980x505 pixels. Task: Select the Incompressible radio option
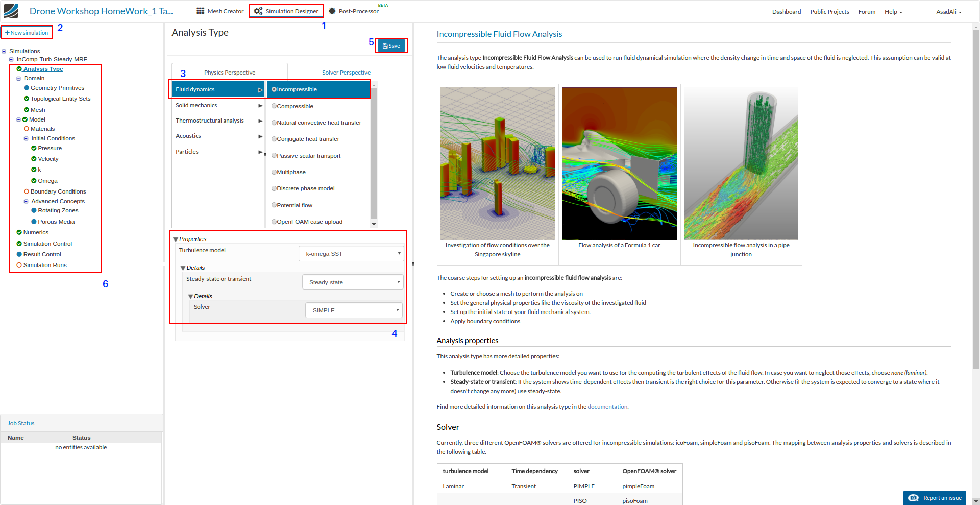(274, 89)
